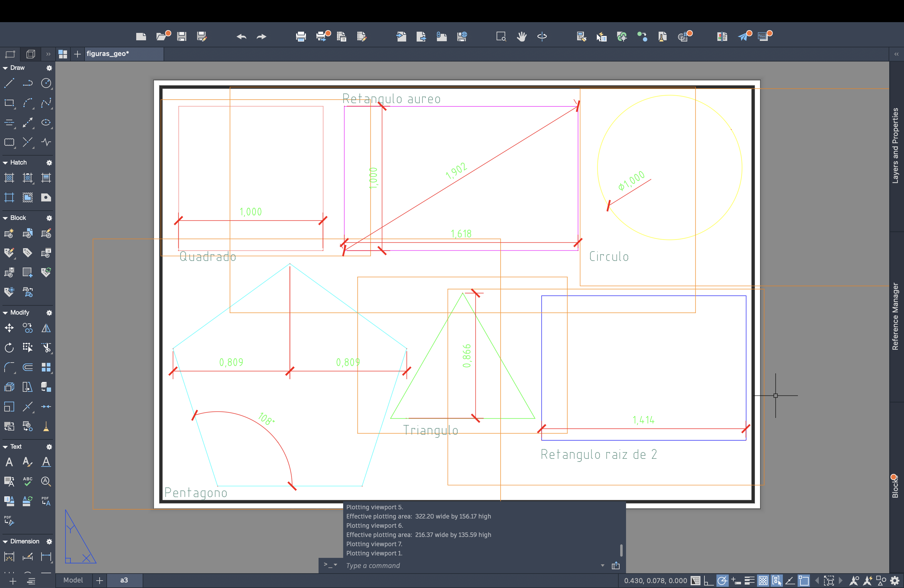
Task: Toggle grid display in status bar
Action: tap(696, 580)
